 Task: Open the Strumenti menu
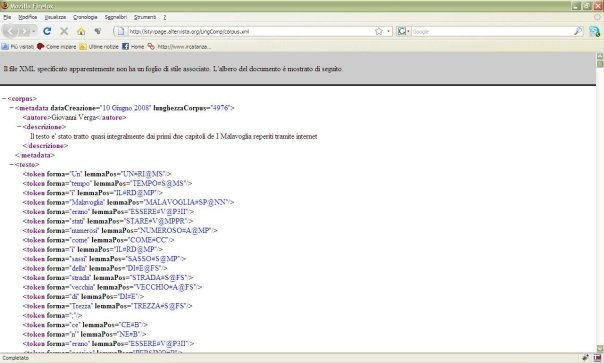pyautogui.click(x=145, y=17)
